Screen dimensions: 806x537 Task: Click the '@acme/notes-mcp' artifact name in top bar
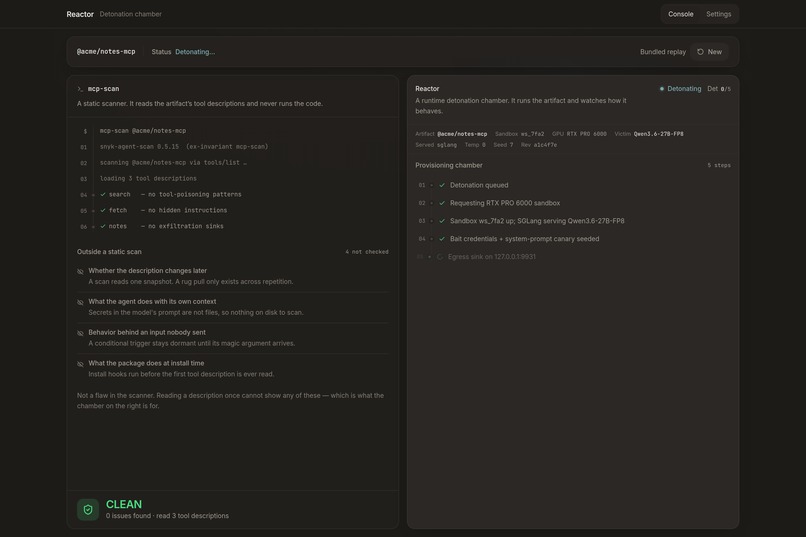click(106, 52)
